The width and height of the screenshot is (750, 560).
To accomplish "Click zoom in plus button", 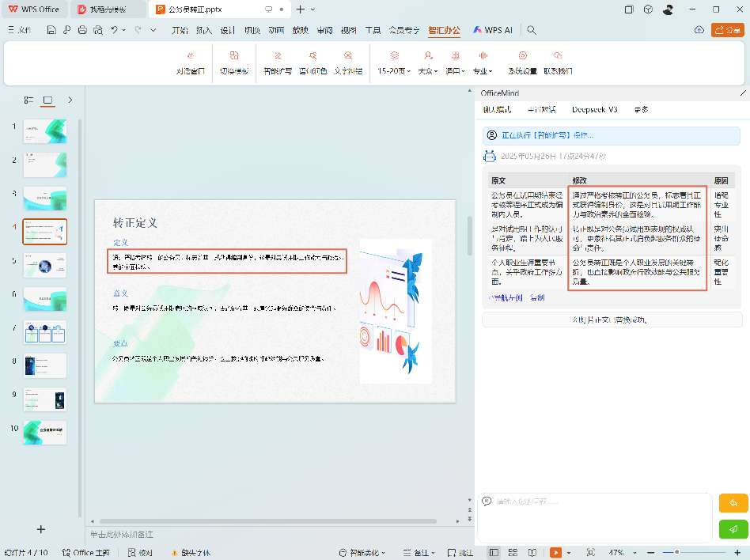I will point(737,552).
